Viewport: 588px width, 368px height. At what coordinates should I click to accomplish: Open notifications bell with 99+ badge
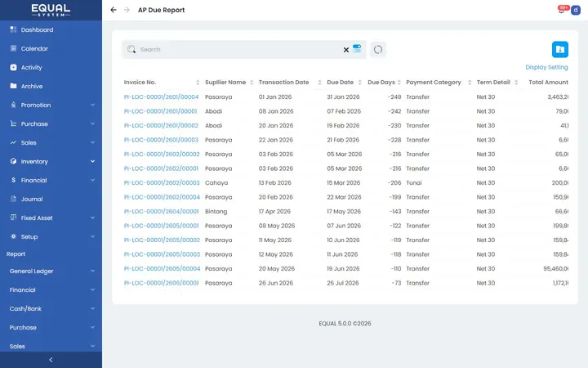pos(562,10)
